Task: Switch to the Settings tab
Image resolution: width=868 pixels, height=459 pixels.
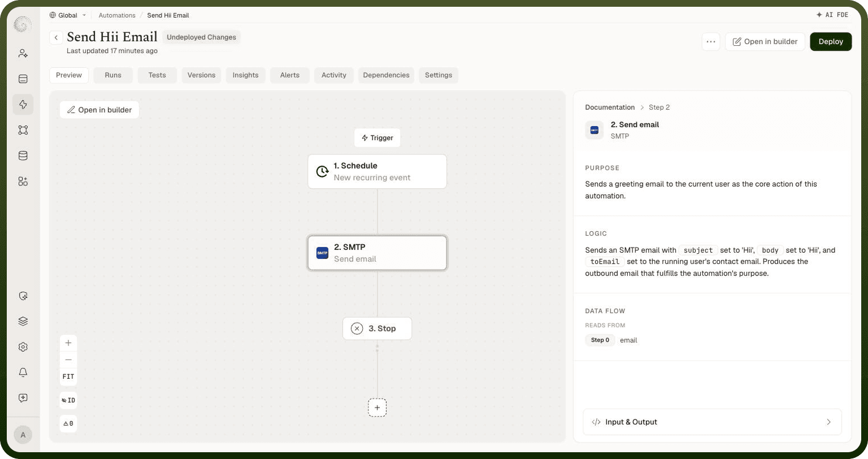Action: tap(439, 75)
